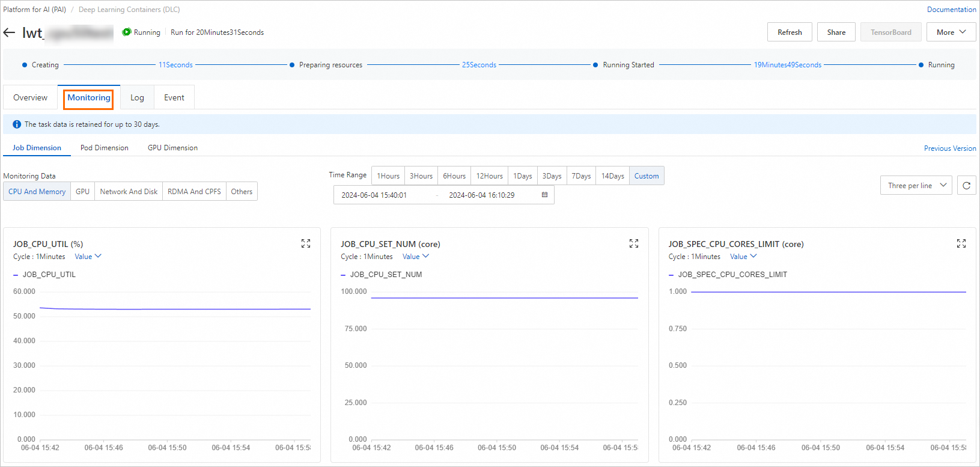Click the Refresh button
Screen dimensions: 980x467
click(x=790, y=32)
